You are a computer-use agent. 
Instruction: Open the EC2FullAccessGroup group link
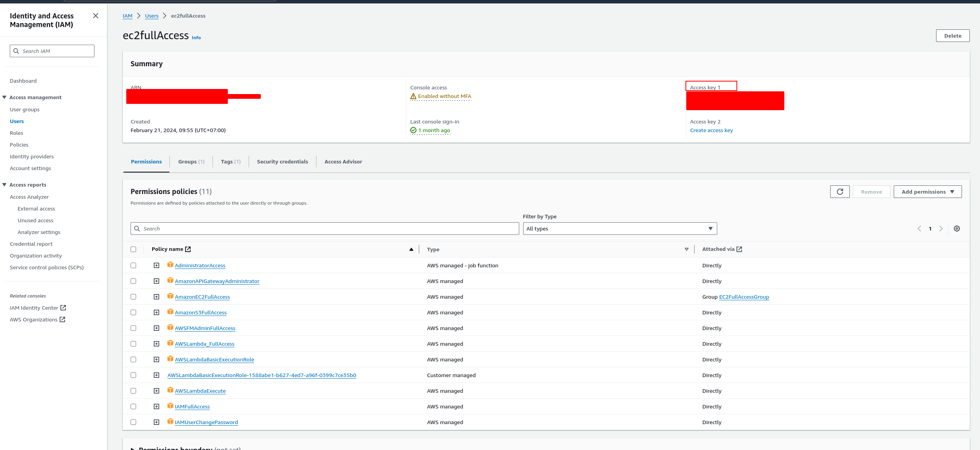[x=744, y=297]
